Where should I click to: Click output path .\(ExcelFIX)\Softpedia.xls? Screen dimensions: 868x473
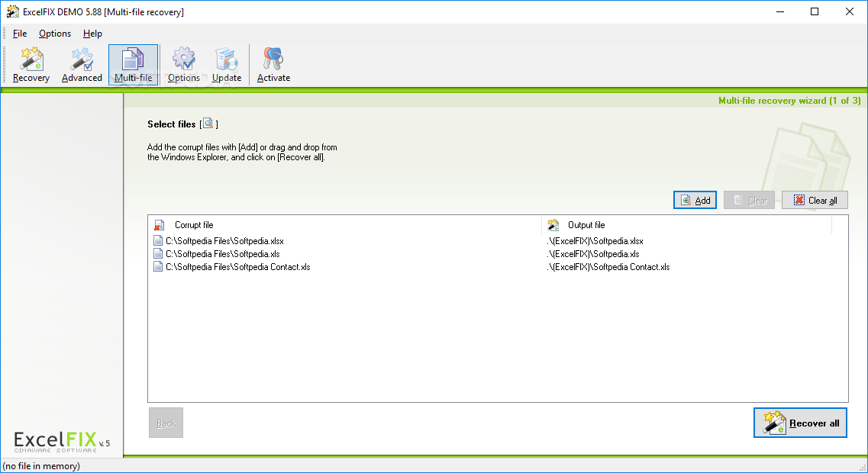pyautogui.click(x=593, y=254)
